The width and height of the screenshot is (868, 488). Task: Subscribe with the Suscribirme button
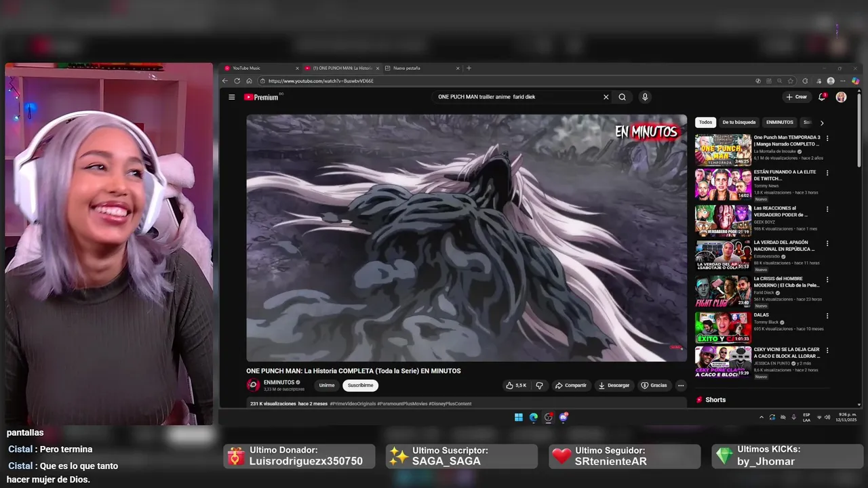(360, 385)
